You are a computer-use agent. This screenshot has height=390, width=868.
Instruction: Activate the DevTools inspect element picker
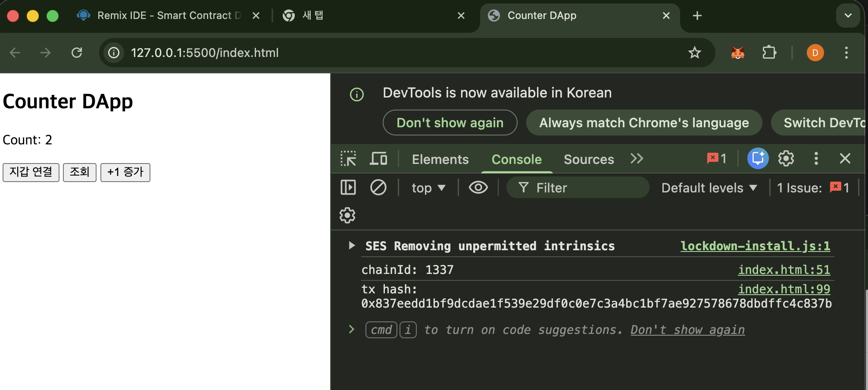[348, 159]
